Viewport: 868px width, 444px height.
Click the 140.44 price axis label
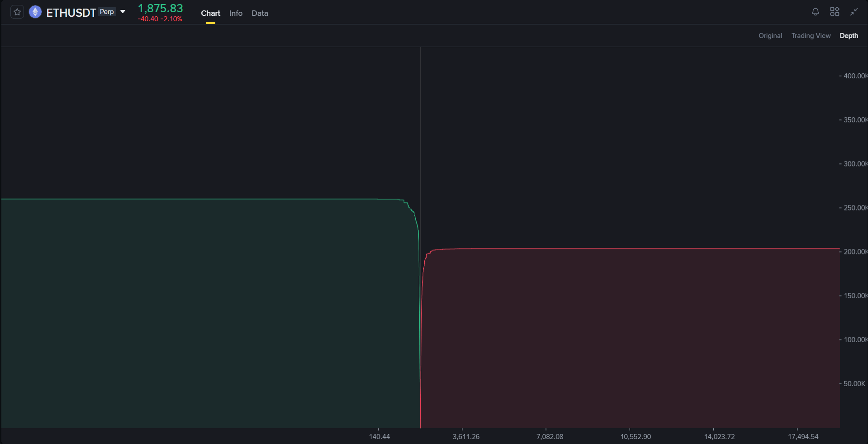coord(379,437)
